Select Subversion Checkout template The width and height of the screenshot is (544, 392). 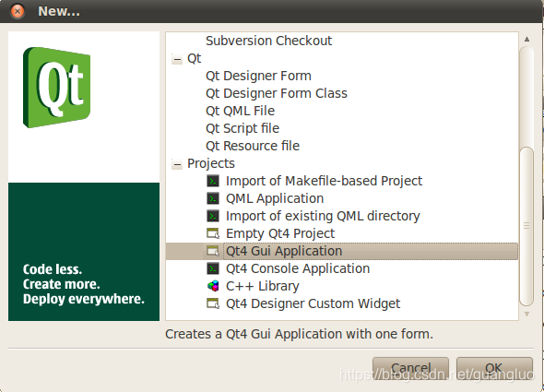coord(268,41)
